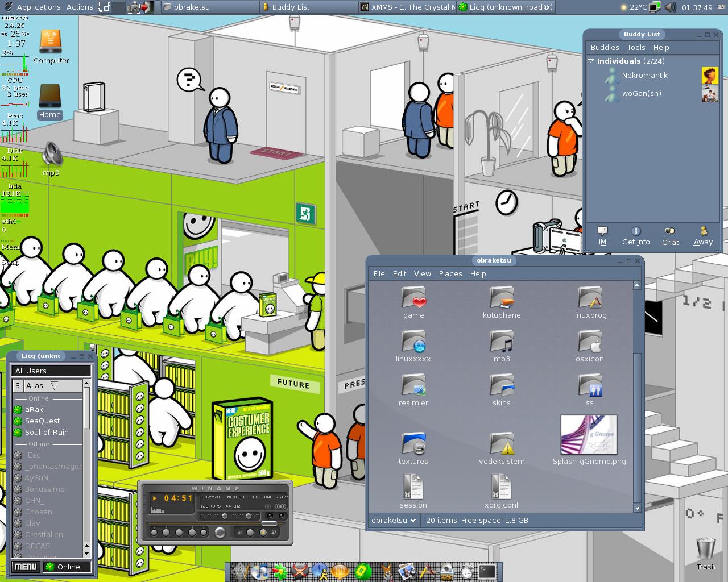Click the Alias column sort arrow in Licq
Viewport: 728px width, 582px height.
click(55, 385)
